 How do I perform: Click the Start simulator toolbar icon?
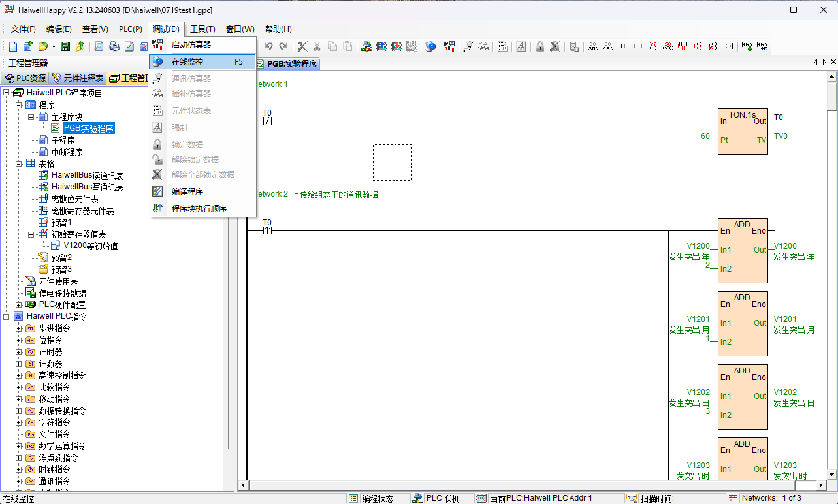click(x=449, y=46)
